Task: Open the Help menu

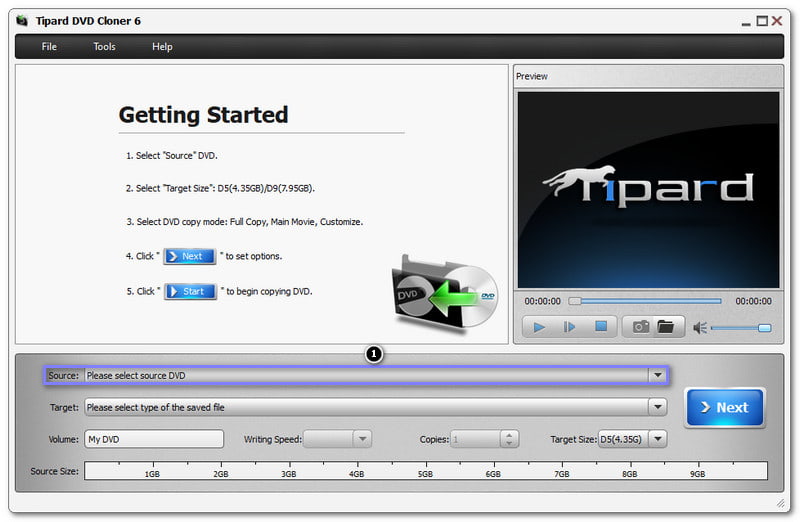Action: (162, 46)
